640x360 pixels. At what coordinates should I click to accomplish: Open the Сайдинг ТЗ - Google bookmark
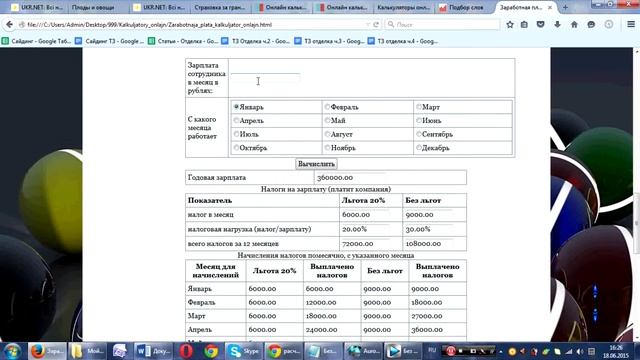[x=110, y=41]
